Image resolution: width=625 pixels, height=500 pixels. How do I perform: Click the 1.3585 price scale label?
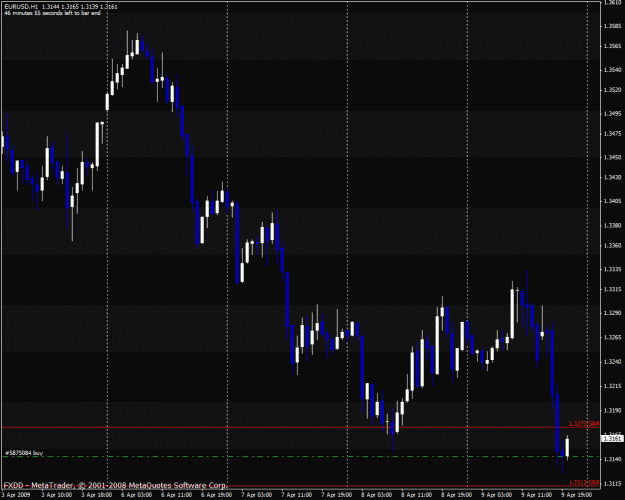coord(612,26)
